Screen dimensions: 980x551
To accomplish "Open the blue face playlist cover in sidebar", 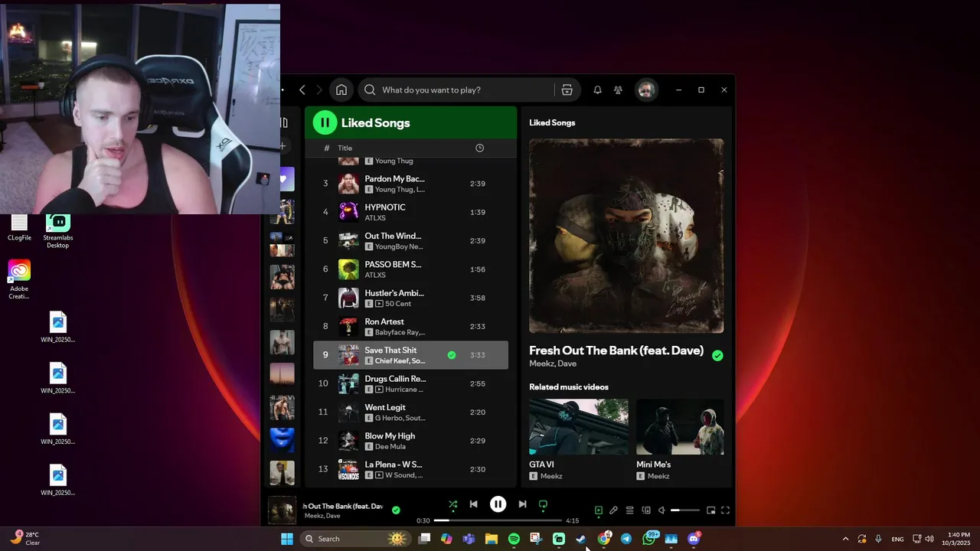I will (x=283, y=440).
